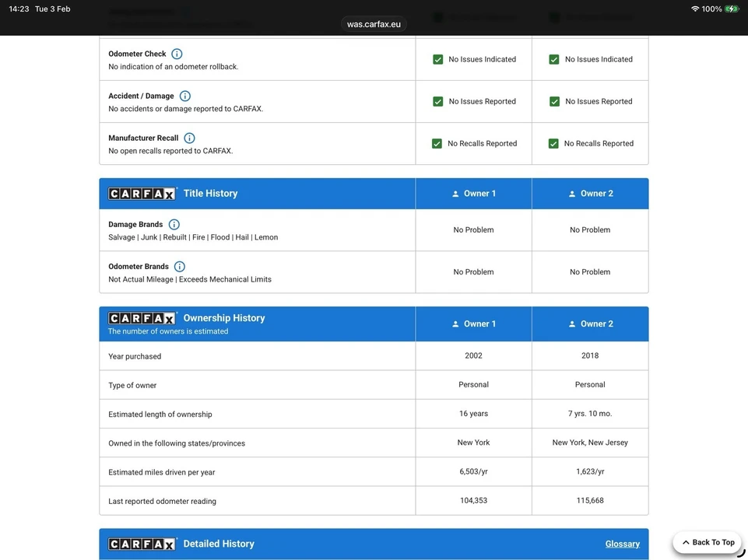
Task: Click 'Owned in the following states/provinces' label
Action: tap(177, 443)
